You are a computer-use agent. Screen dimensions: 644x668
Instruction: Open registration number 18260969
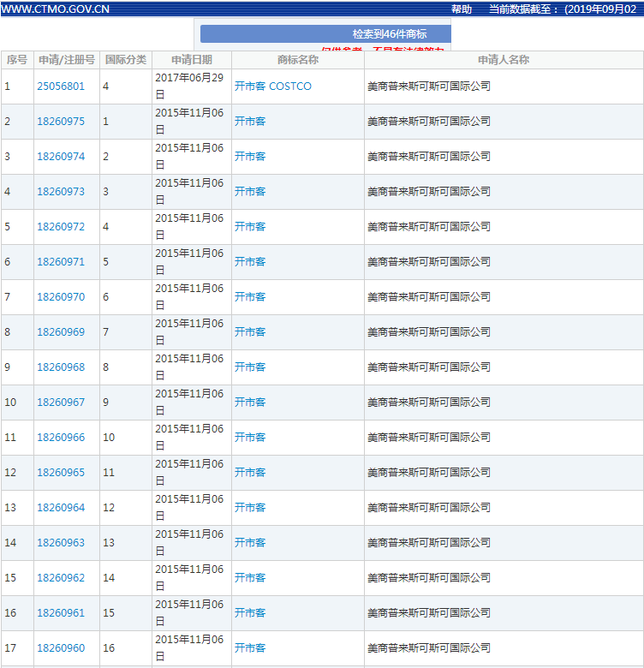point(61,332)
